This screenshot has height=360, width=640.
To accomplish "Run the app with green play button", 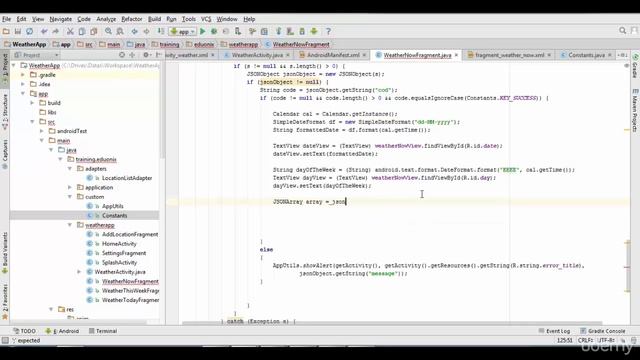I will [x=203, y=31].
